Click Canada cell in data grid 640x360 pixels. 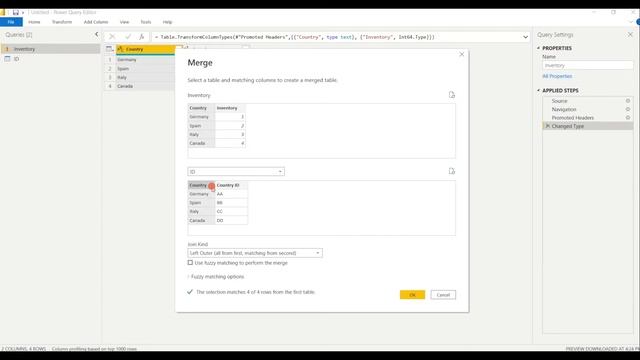coord(145,86)
